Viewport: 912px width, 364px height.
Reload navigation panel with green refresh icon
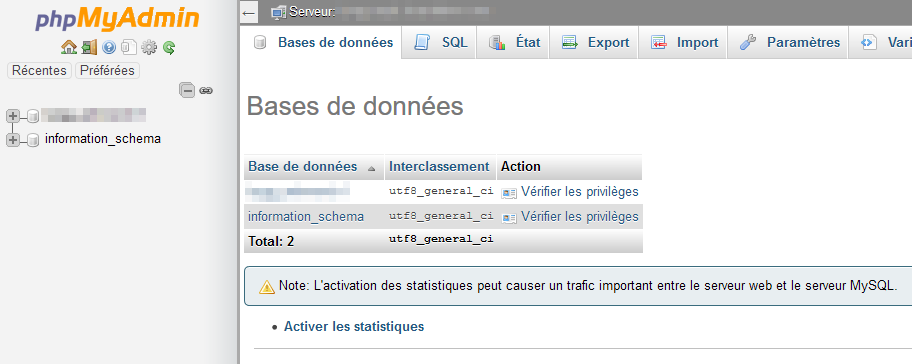169,47
